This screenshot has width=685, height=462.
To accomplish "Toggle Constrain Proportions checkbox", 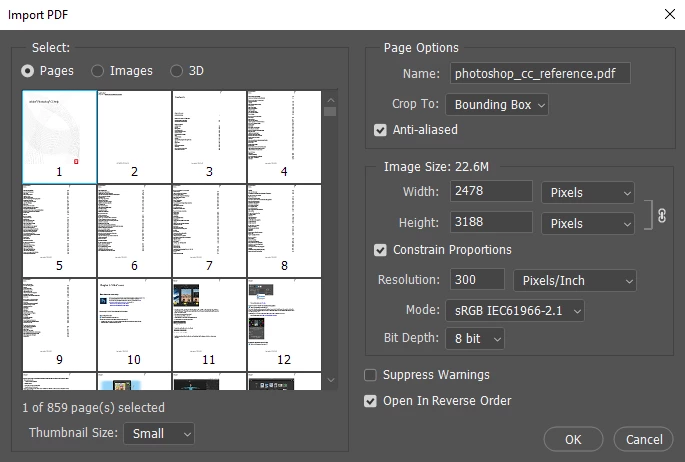I will tap(380, 250).
